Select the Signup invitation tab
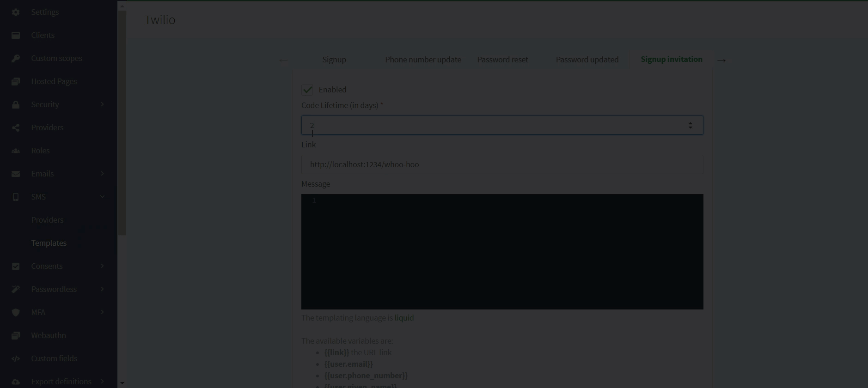The height and width of the screenshot is (388, 868). [x=672, y=59]
